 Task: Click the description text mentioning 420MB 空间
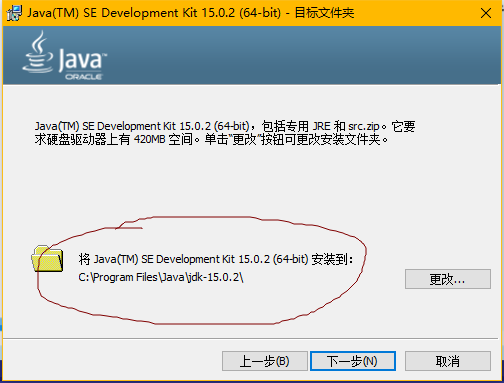[x=225, y=133]
